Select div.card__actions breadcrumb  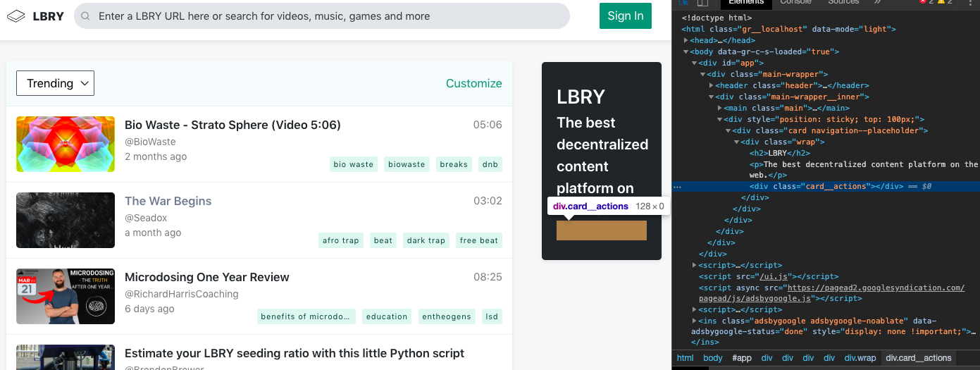pos(918,358)
